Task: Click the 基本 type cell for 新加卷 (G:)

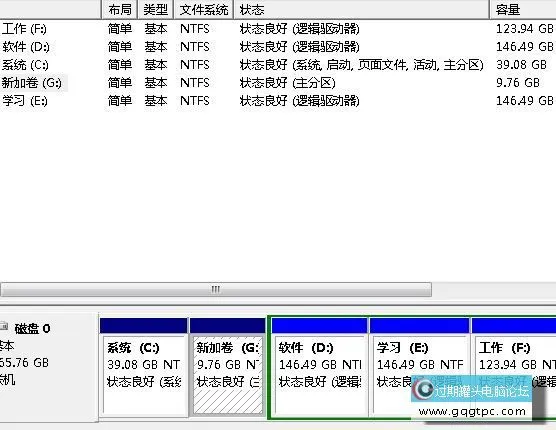Action: tap(156, 83)
